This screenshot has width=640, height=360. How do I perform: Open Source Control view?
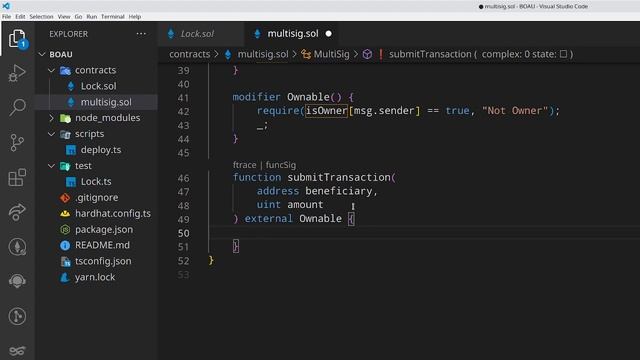point(17,142)
